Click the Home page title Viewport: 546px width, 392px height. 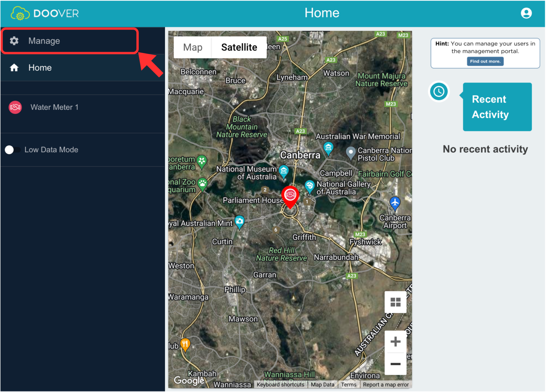tap(322, 13)
